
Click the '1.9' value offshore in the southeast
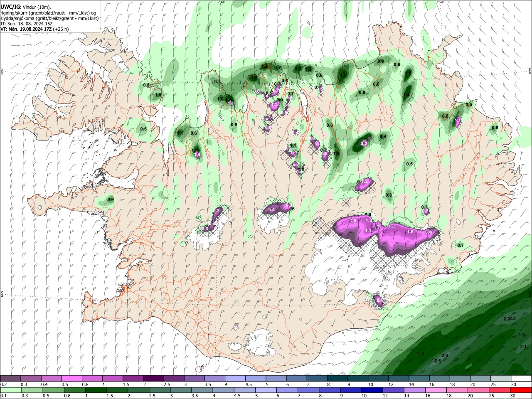[522, 335]
